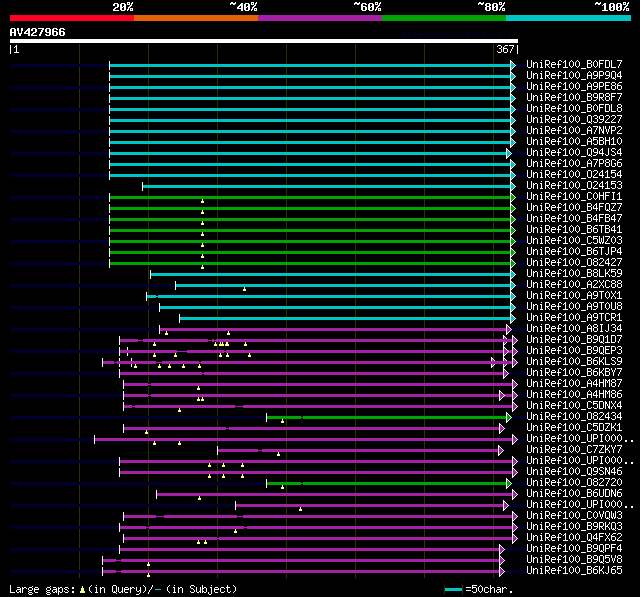Click the UniRef100_B8LK59 label

[574, 274]
